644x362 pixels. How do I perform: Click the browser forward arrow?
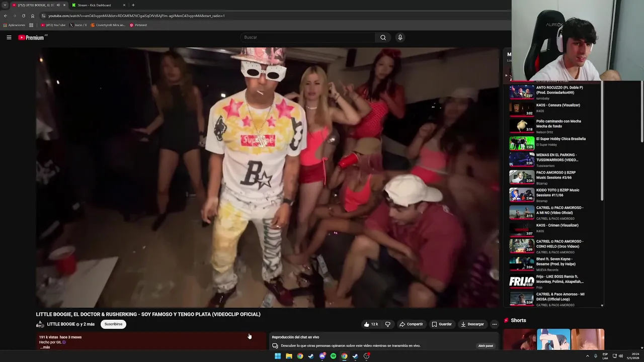tap(14, 16)
